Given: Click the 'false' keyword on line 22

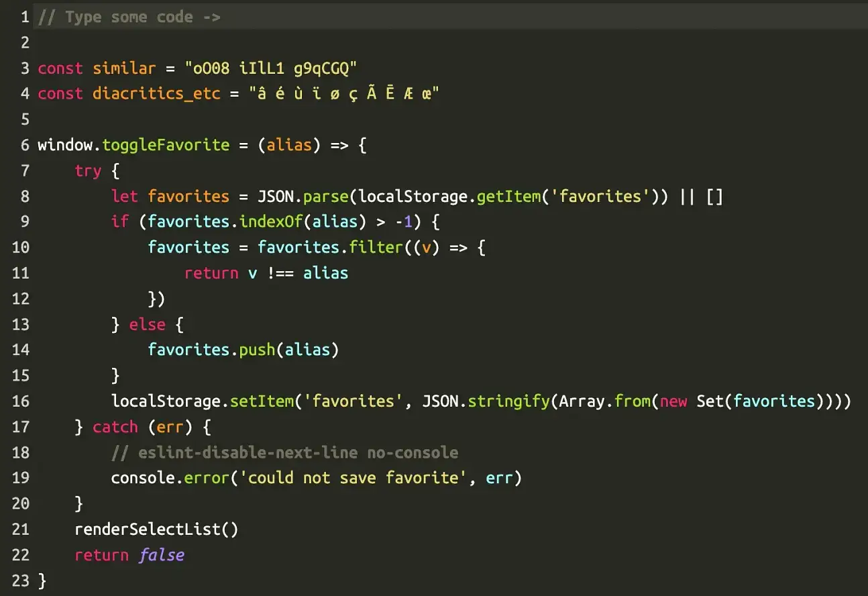Looking at the screenshot, I should click(x=162, y=554).
